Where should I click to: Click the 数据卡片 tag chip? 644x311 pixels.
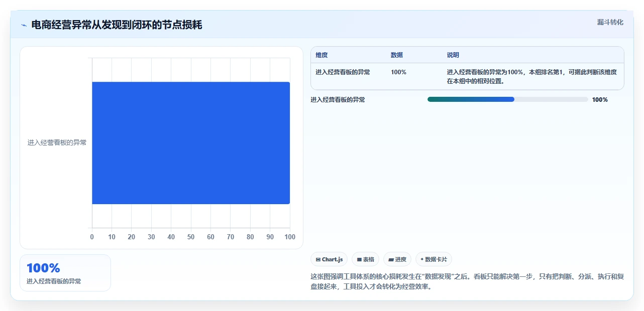tap(434, 259)
